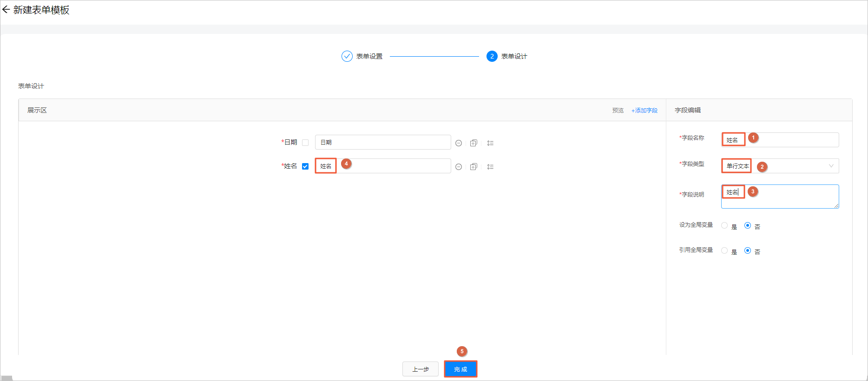Copy the 日期 field with its duplicate icon
Screen dimensions: 868x381
(x=473, y=143)
